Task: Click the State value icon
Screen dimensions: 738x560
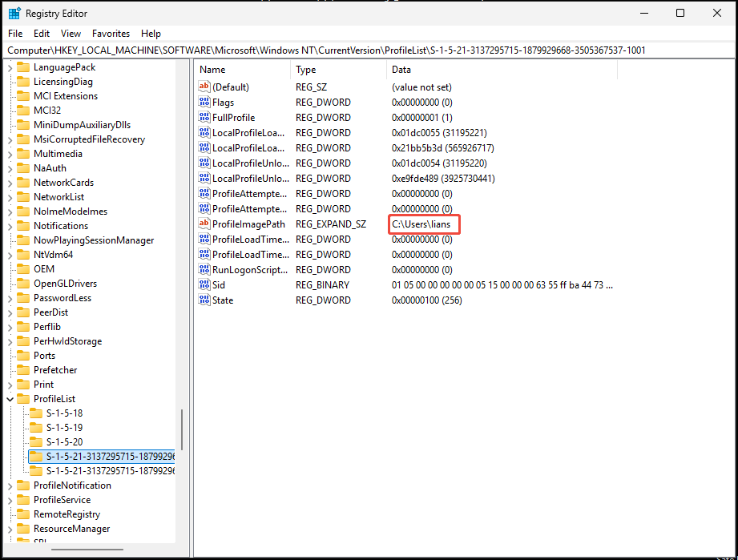Action: 204,300
